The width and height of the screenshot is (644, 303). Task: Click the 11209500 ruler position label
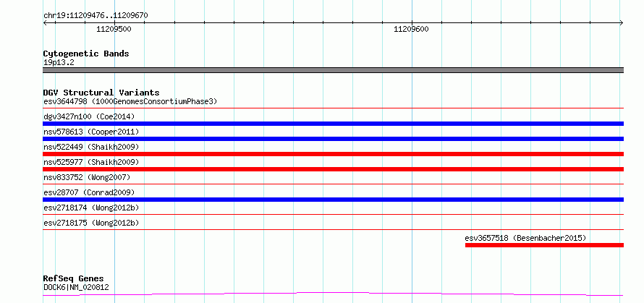click(114, 29)
